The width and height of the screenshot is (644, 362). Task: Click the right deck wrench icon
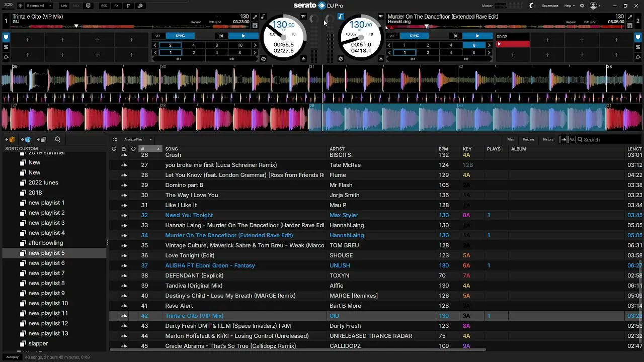click(x=630, y=17)
